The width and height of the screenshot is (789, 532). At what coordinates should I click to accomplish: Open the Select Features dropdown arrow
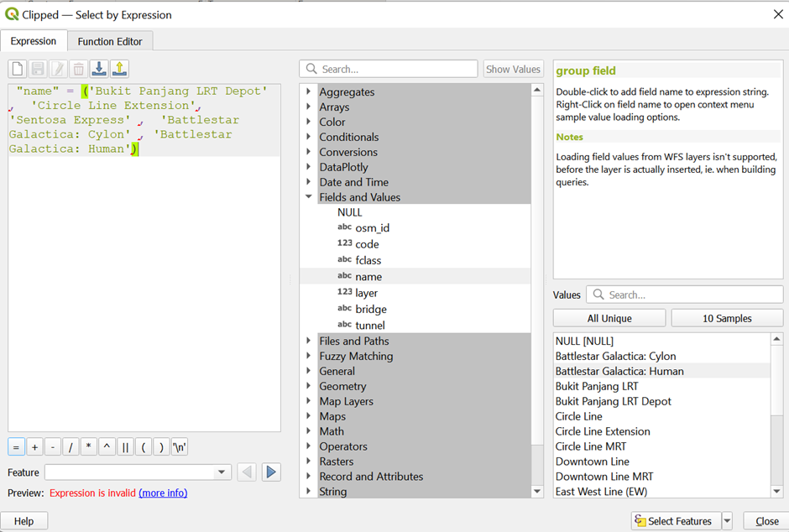727,521
